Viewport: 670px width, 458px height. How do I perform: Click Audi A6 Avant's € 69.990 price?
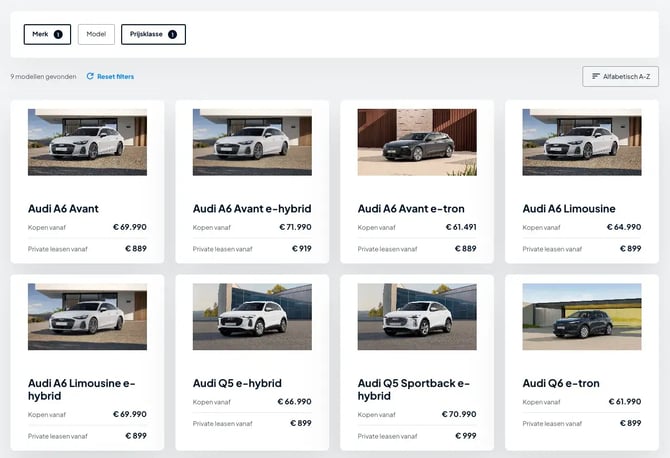129,227
